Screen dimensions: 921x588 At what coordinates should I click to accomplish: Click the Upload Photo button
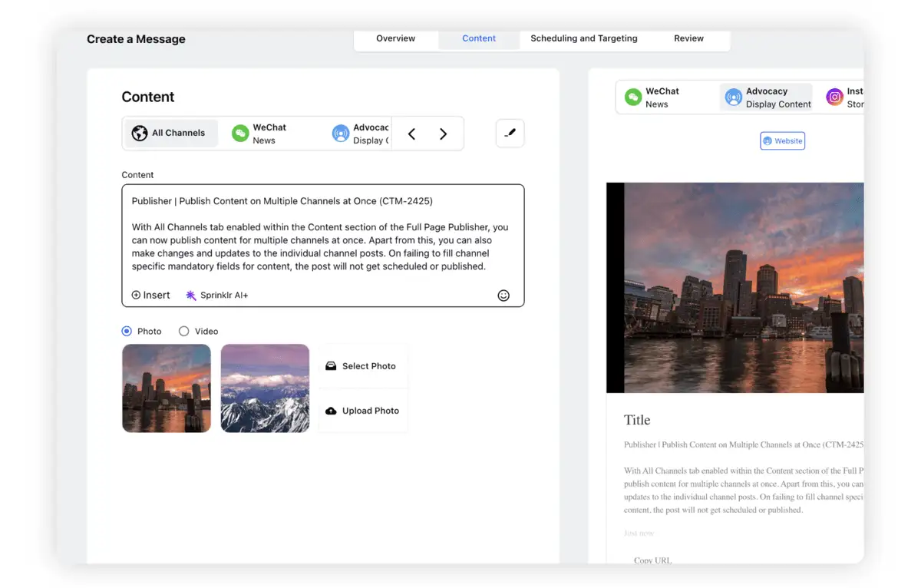click(363, 411)
